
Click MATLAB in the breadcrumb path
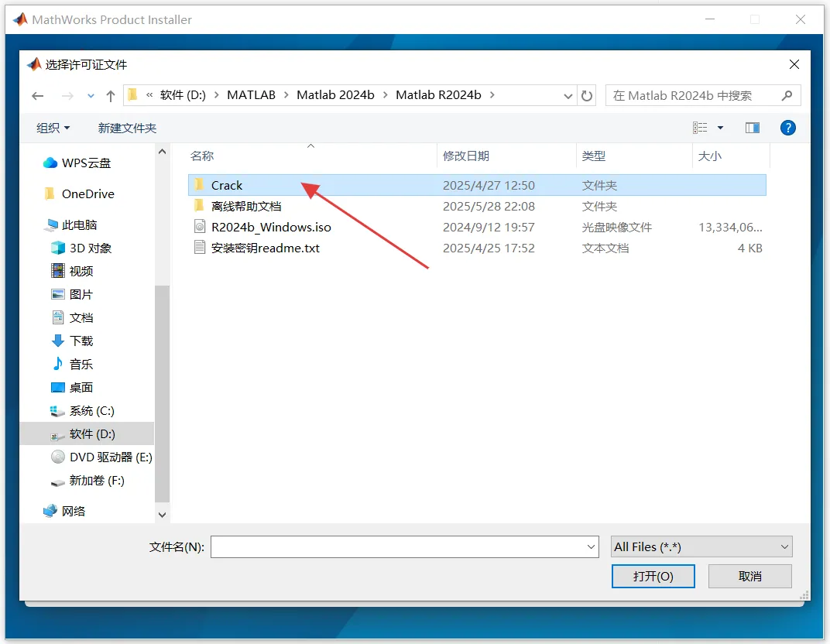(251, 95)
